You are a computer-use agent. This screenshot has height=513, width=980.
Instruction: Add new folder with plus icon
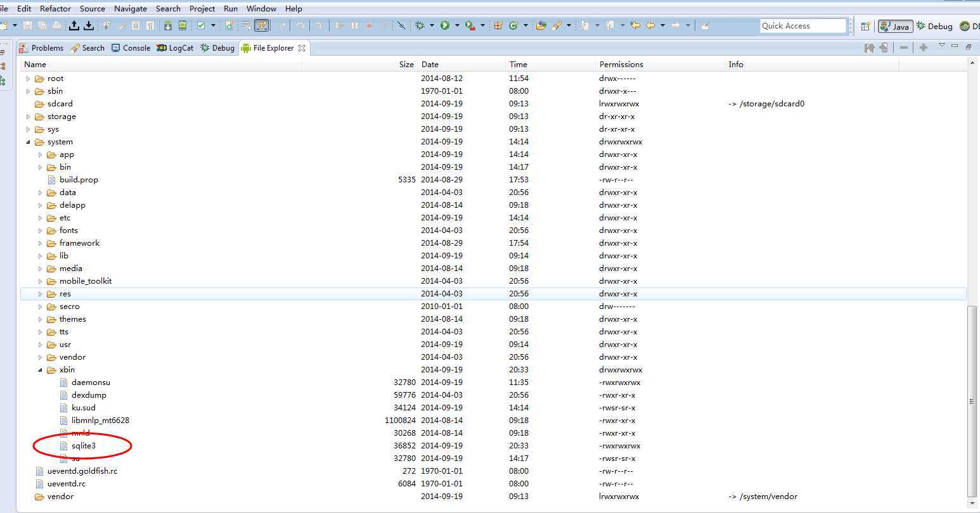[924, 47]
